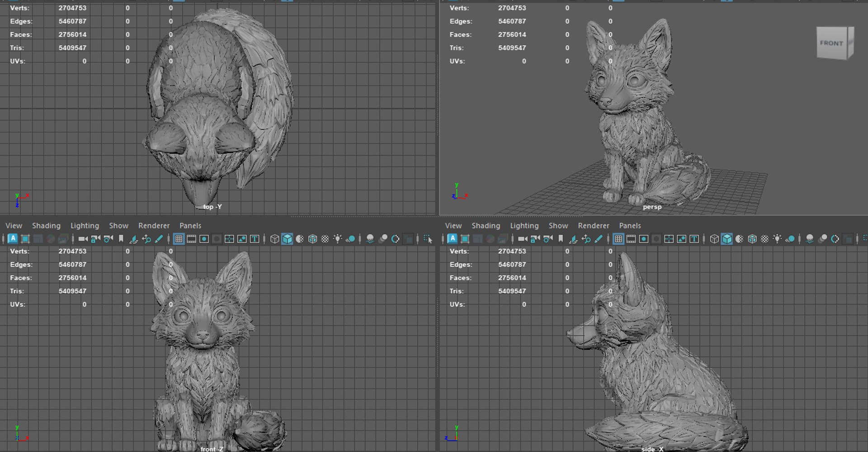Viewport: 868px width, 452px height.
Task: Open View menu in front -Z panel
Action: pos(14,225)
